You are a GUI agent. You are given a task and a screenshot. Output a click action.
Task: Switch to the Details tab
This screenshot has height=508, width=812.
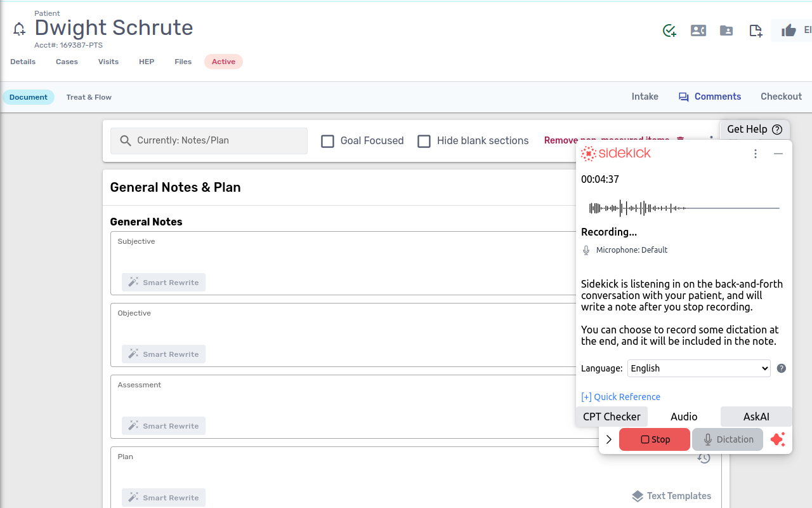click(23, 62)
